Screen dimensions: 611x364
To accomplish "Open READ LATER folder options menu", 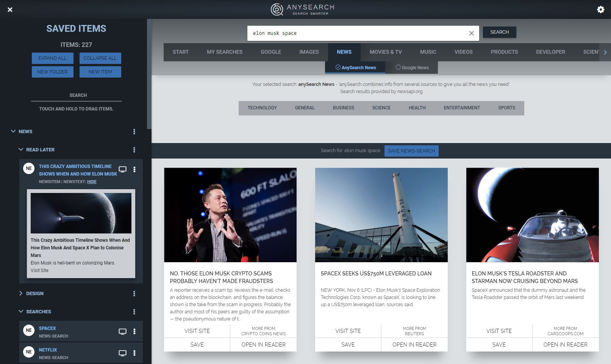I will [134, 150].
